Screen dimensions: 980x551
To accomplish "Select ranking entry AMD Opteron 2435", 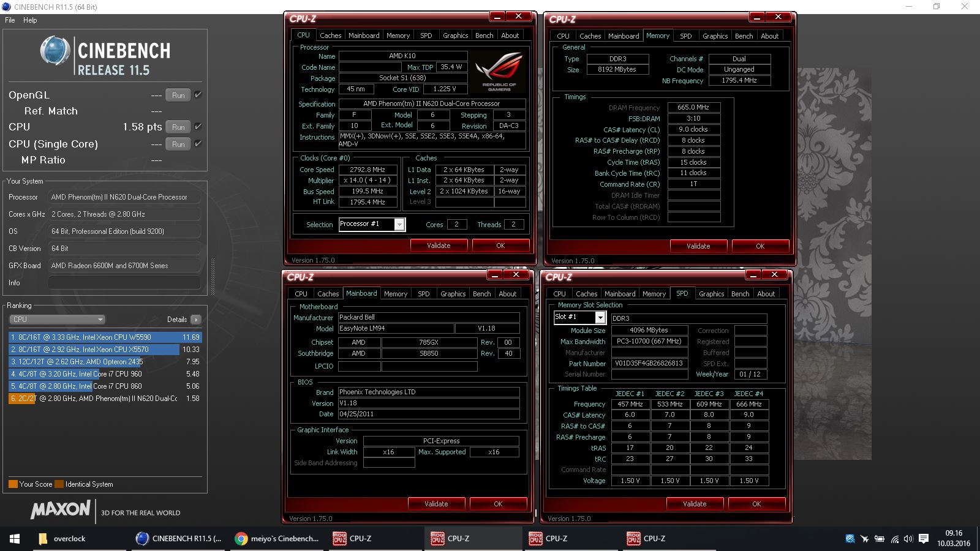I will (x=104, y=362).
